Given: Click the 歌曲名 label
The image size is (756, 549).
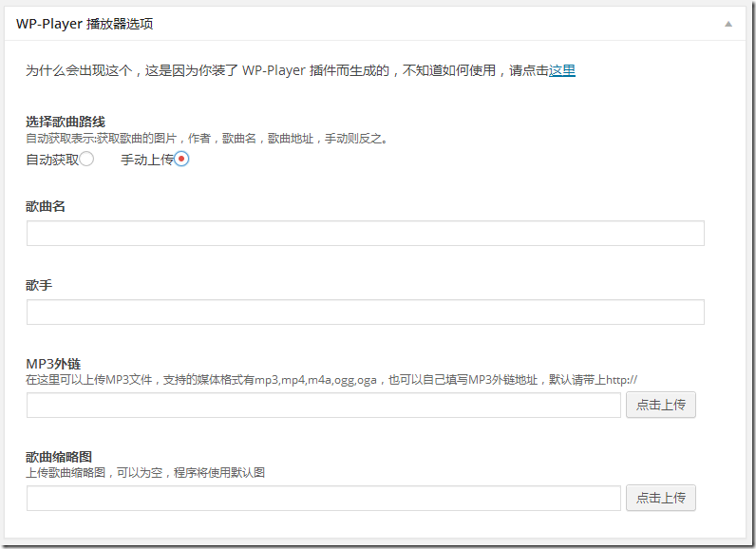Looking at the screenshot, I should [46, 206].
